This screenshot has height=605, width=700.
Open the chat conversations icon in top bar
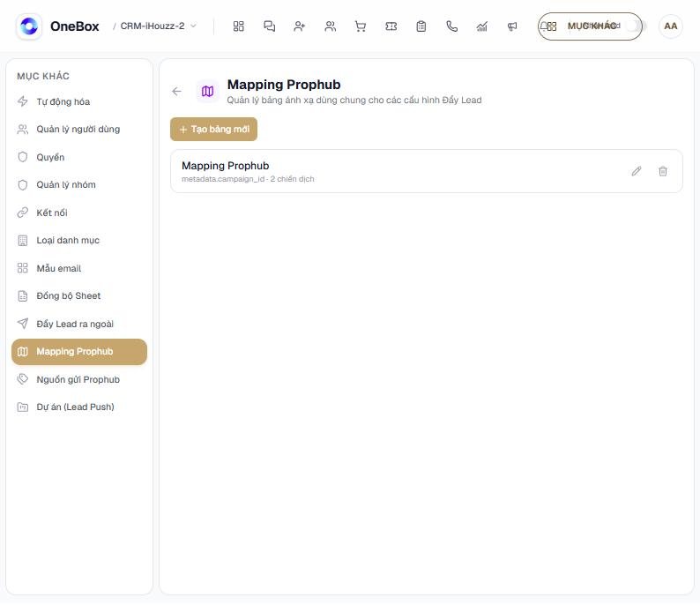point(269,26)
